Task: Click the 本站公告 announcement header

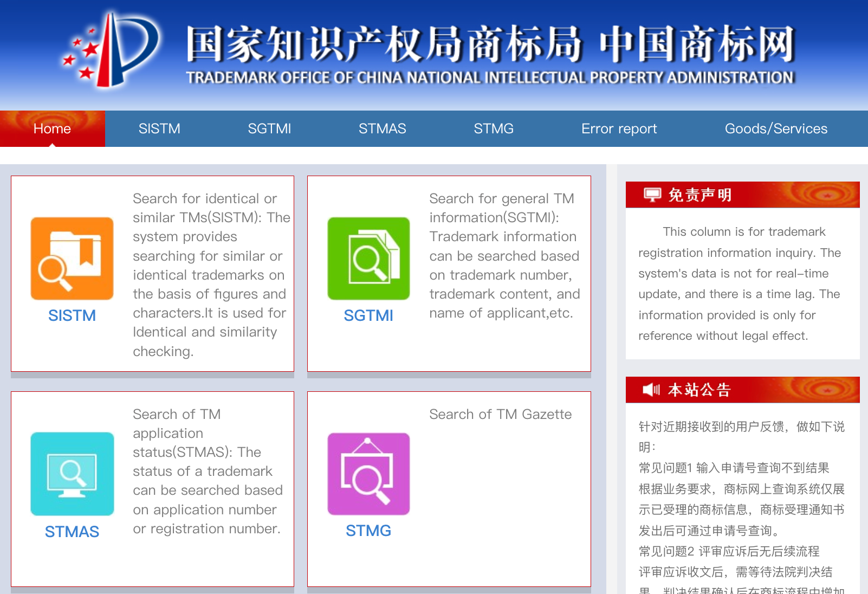Action: (x=699, y=390)
